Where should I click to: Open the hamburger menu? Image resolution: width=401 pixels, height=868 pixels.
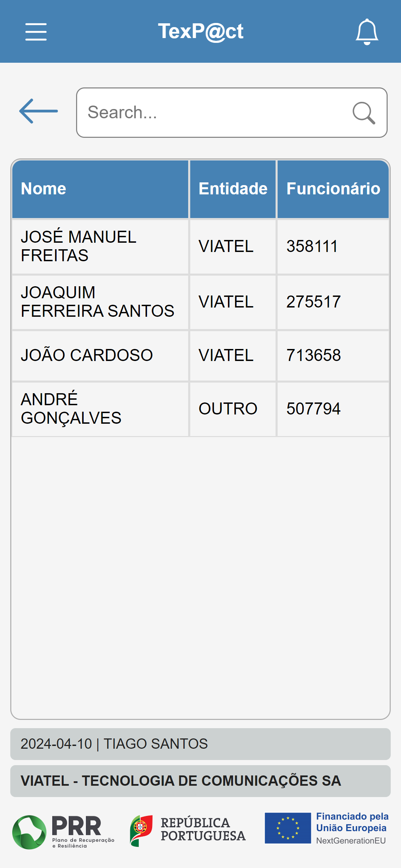(36, 32)
